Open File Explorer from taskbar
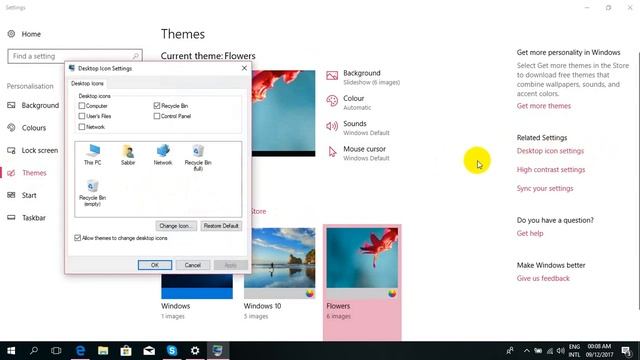The width and height of the screenshot is (640, 360). pyautogui.click(x=103, y=351)
